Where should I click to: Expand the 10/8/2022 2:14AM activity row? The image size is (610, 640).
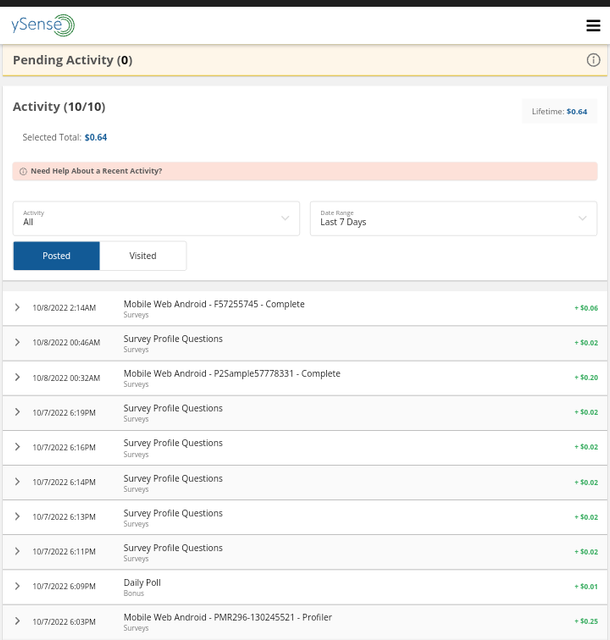pos(18,308)
